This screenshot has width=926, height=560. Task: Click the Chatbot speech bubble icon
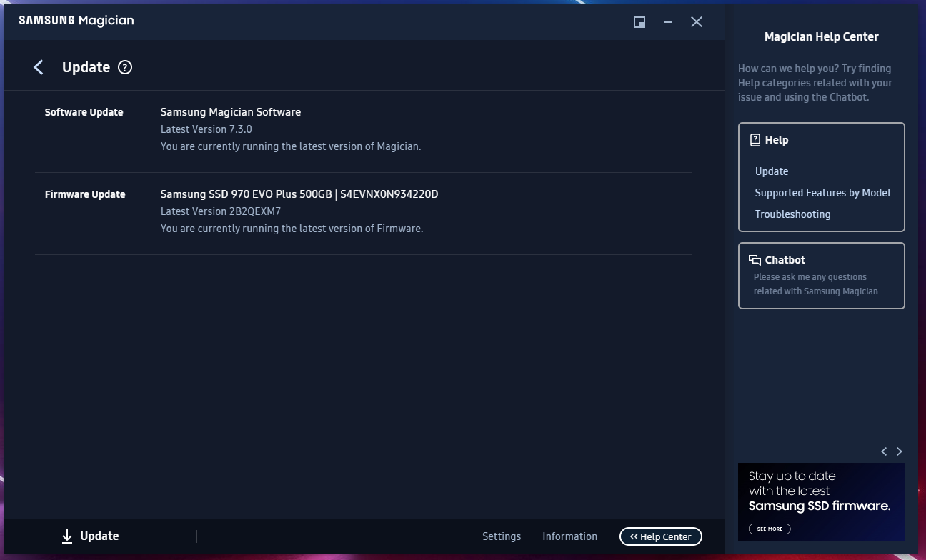click(755, 260)
